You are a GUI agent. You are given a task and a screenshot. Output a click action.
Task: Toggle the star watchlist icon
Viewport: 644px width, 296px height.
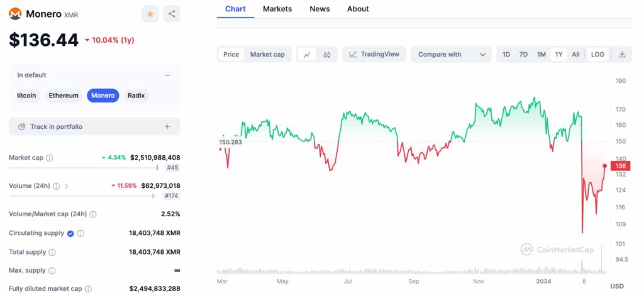click(x=150, y=14)
